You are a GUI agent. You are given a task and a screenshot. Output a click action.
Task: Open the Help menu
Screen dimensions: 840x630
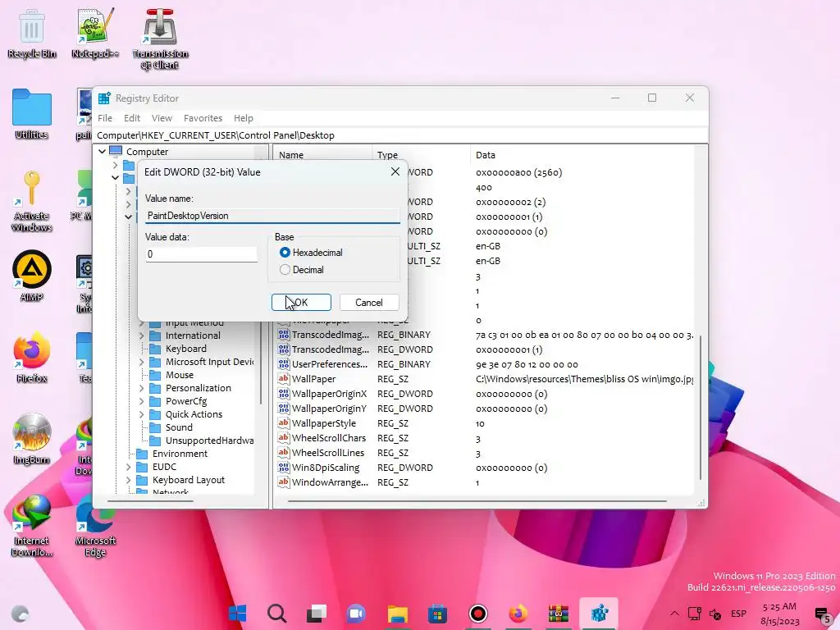243,118
